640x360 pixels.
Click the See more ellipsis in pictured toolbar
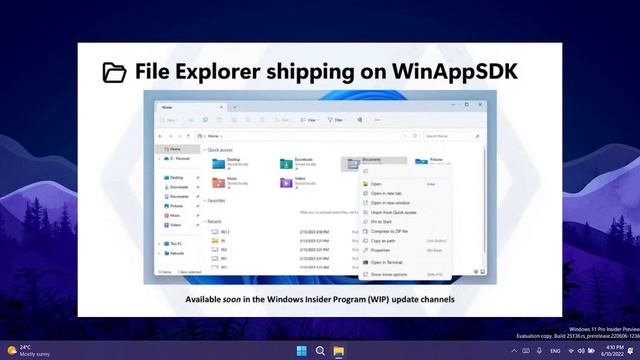377,120
